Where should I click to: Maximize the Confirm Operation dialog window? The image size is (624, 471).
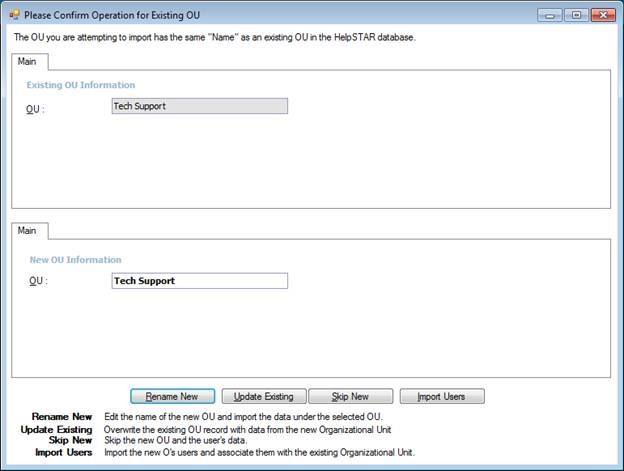[575, 15]
